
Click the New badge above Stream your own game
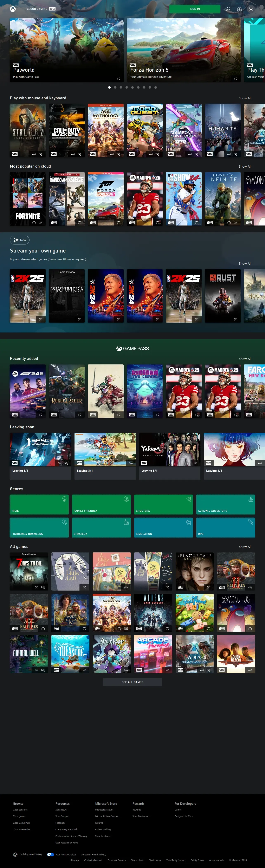tap(20, 240)
